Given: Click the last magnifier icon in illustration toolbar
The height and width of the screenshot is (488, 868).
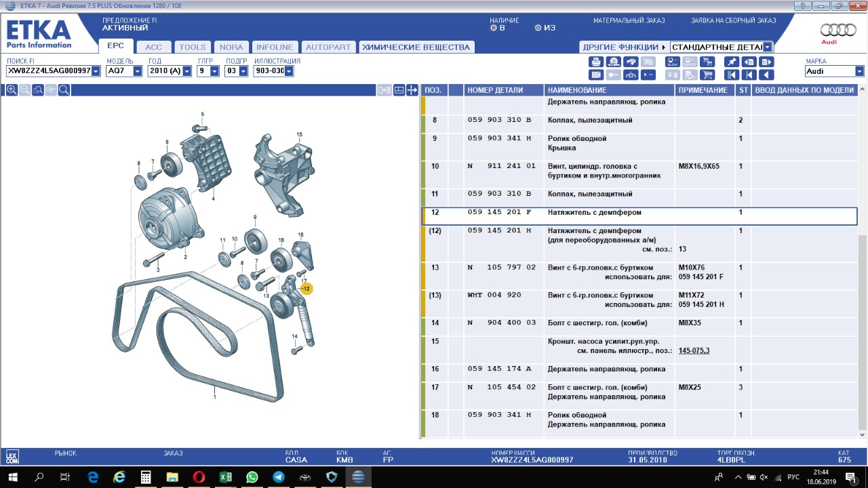Looking at the screenshot, I should (x=64, y=89).
